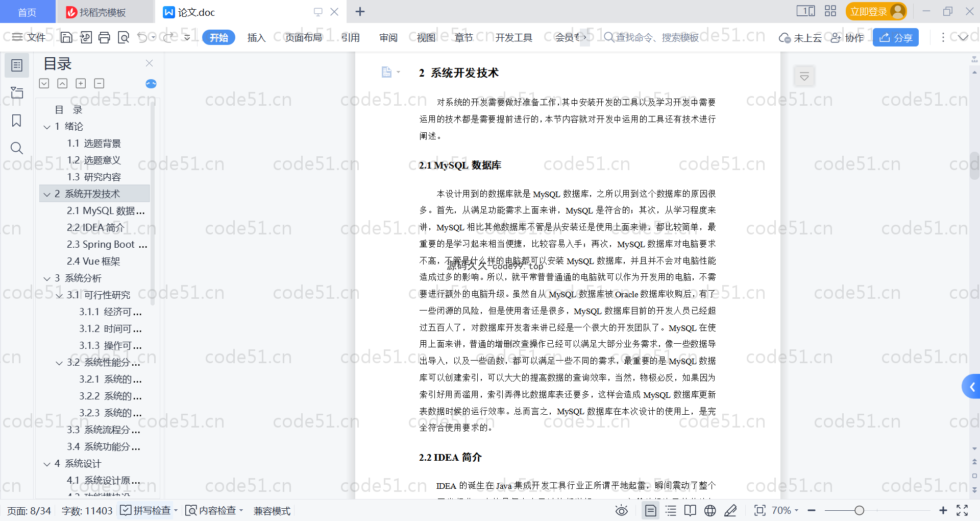The width and height of the screenshot is (980, 521).
Task: Open the 引用 ribbon tab
Action: point(351,37)
